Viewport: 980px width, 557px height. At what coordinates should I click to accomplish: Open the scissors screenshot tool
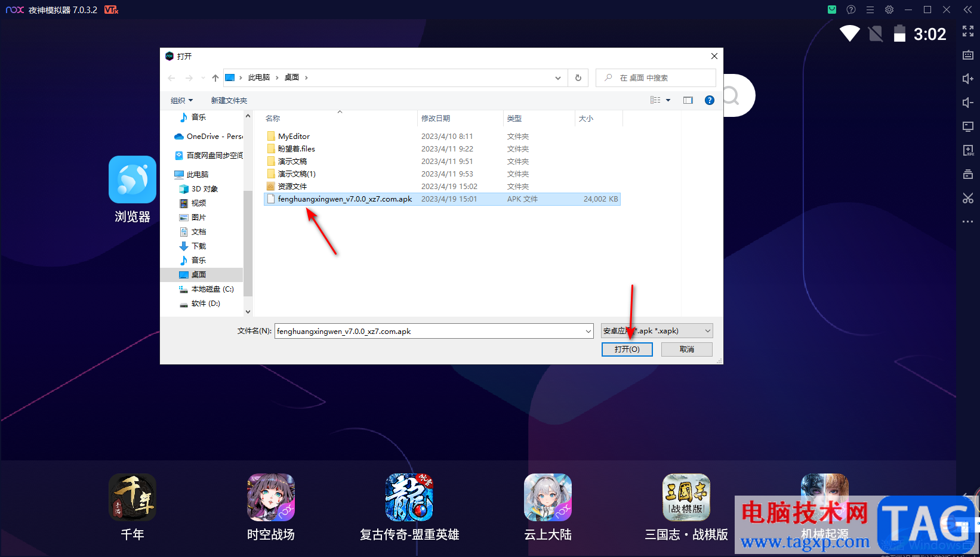[967, 198]
